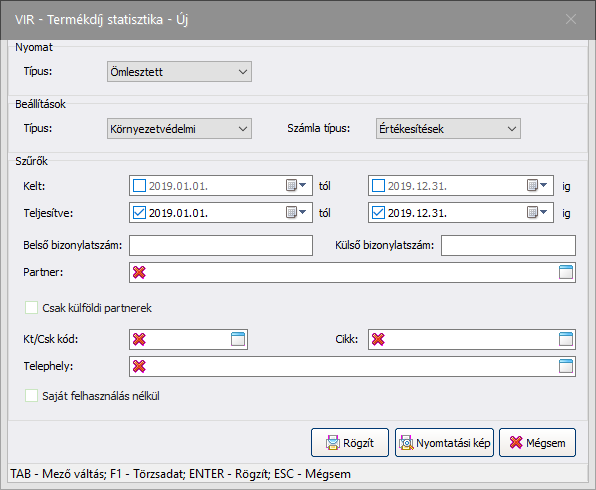Open Telephely lookup window icon
596x490 pixels.
click(566, 366)
